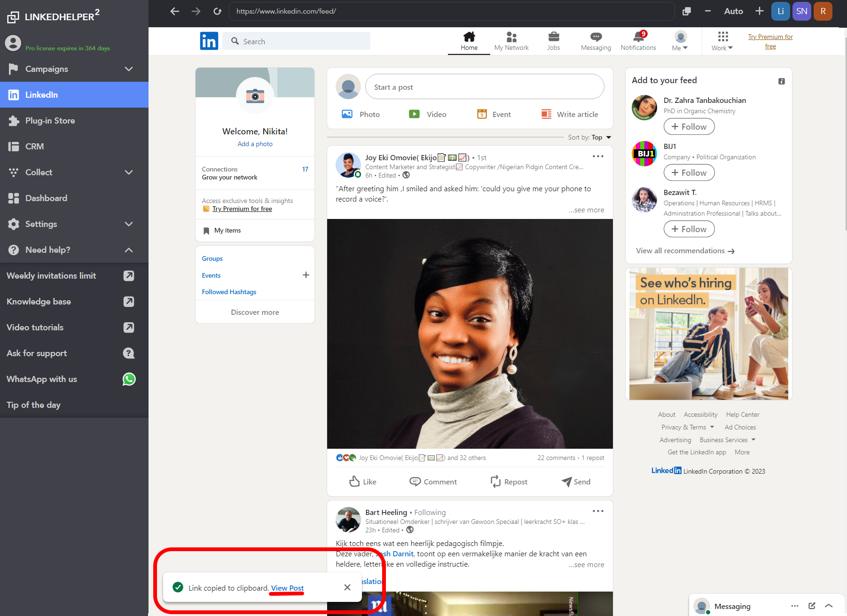Open My Network page

511,41
